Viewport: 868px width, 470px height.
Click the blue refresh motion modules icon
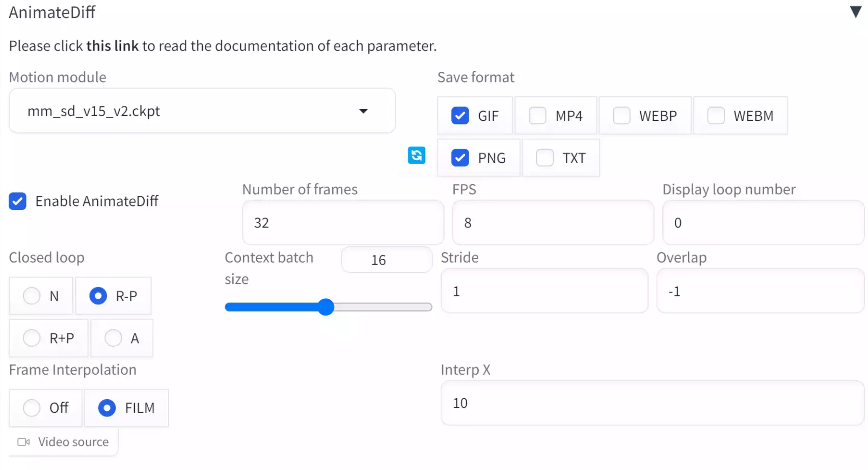(416, 155)
